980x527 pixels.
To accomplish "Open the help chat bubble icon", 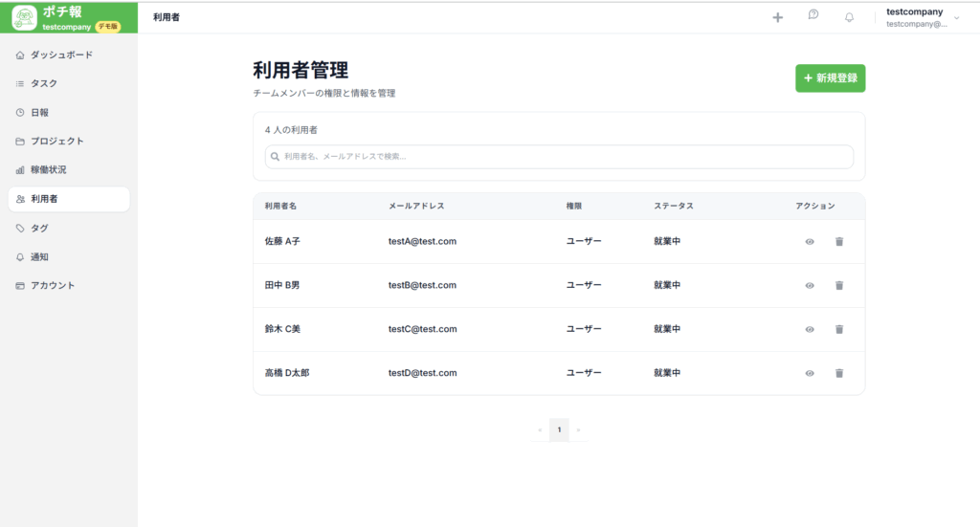I will (813, 16).
